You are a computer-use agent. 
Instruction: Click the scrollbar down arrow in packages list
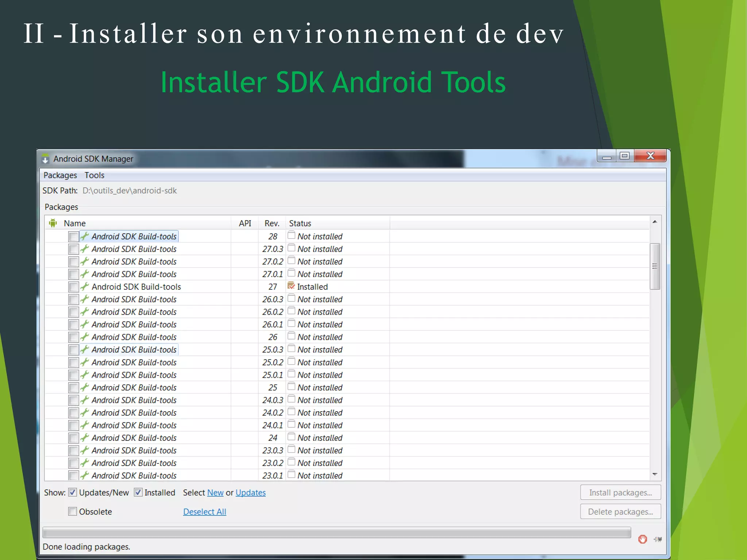pos(655,474)
